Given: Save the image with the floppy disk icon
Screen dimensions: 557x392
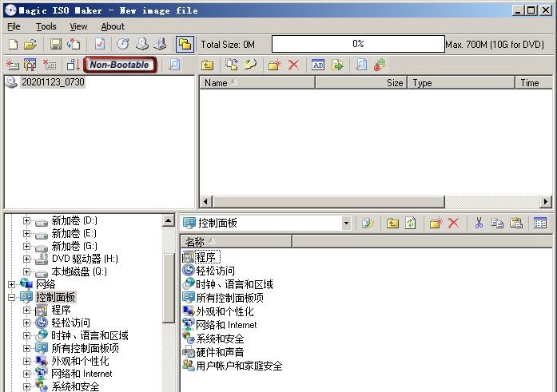Looking at the screenshot, I should (55, 45).
